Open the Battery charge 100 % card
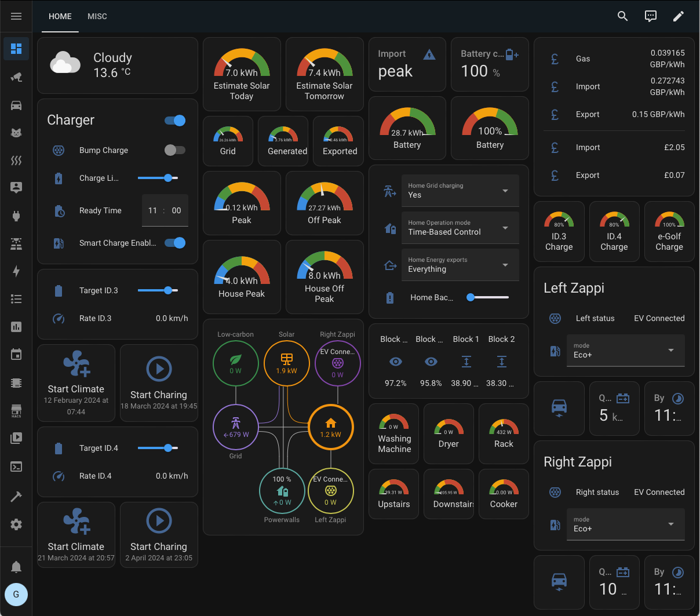The width and height of the screenshot is (700, 616). click(x=490, y=64)
